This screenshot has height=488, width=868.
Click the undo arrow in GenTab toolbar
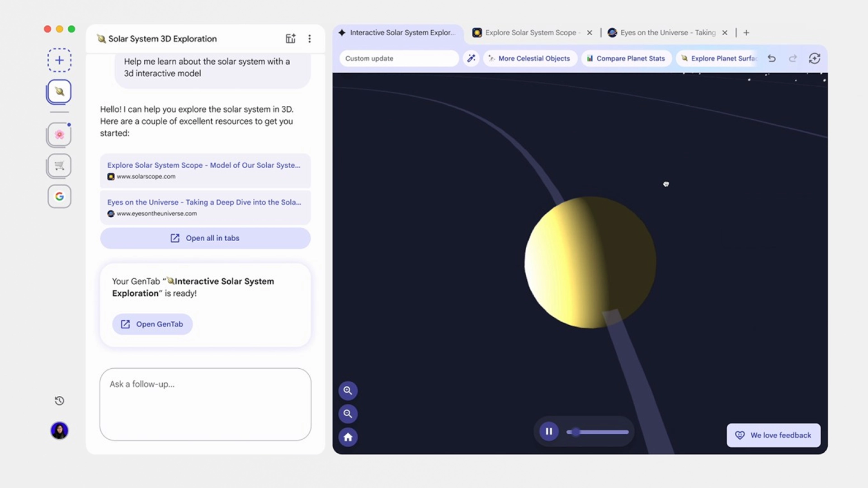[772, 58]
